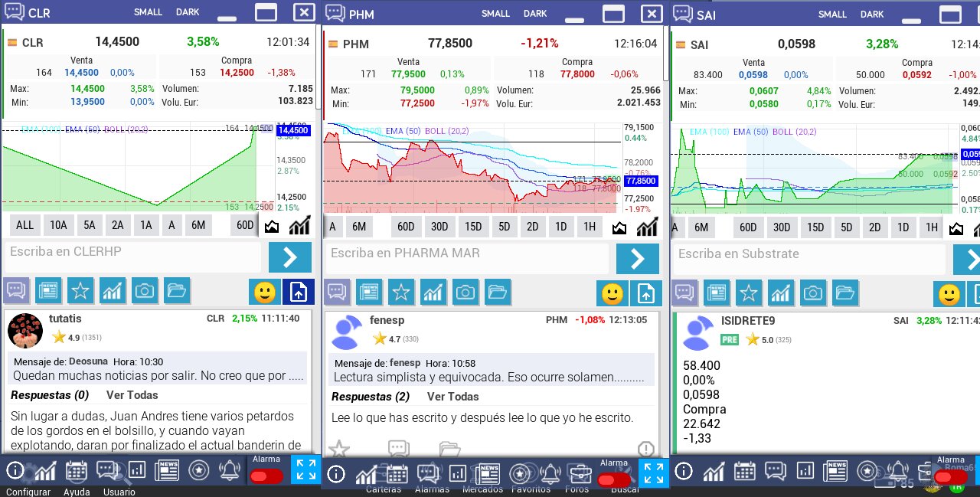Send message arrow button in PHM window

click(638, 259)
